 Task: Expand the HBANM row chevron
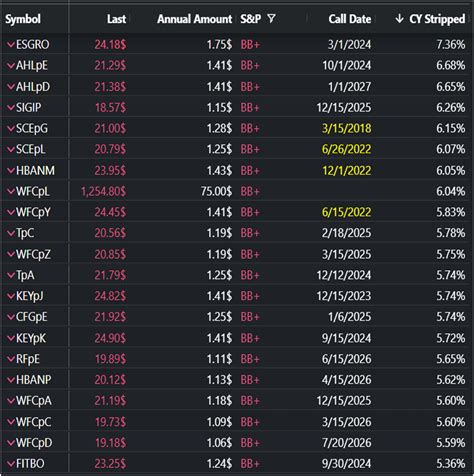point(11,170)
